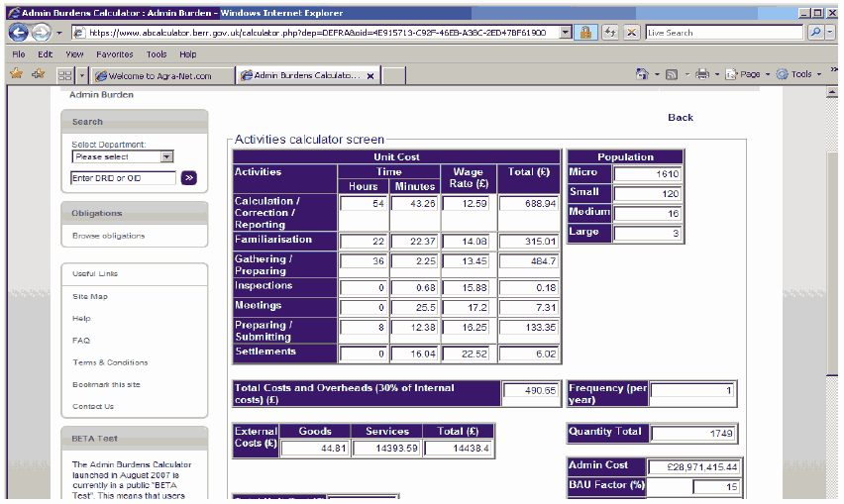Click the Enter DRID or OID field
Image resolution: width=844 pixels, height=504 pixels.
pyautogui.click(x=123, y=178)
